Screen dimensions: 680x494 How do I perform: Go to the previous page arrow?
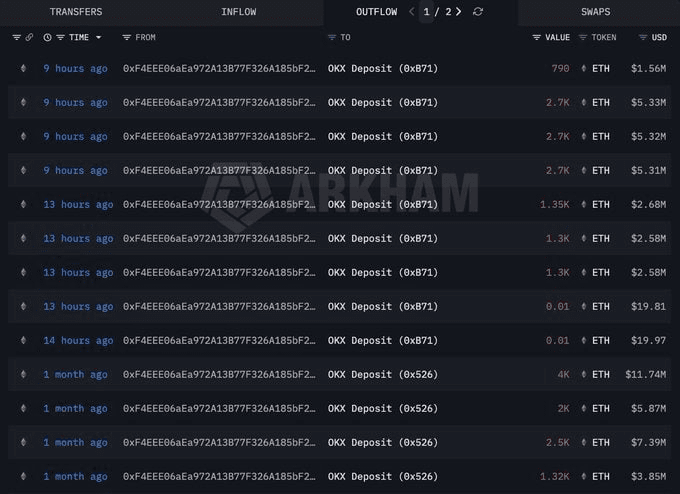point(411,12)
